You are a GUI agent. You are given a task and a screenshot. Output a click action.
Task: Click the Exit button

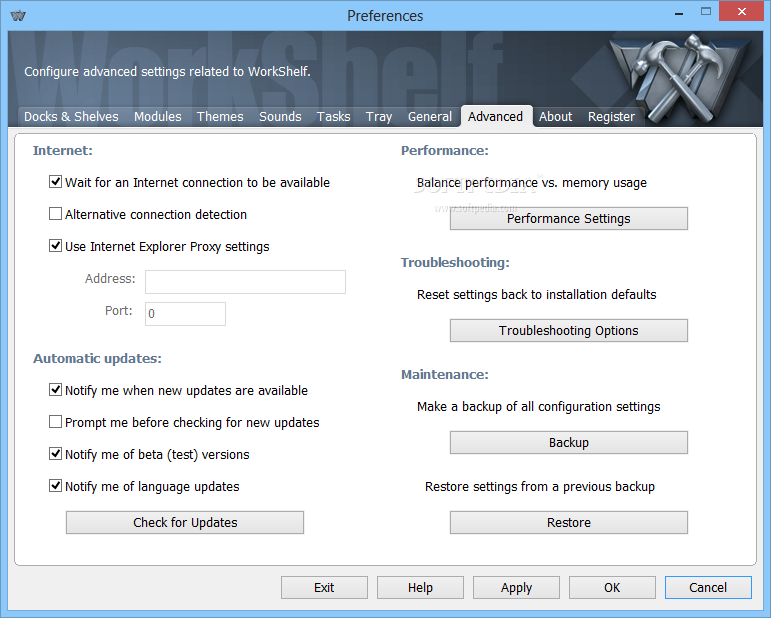pos(324,588)
